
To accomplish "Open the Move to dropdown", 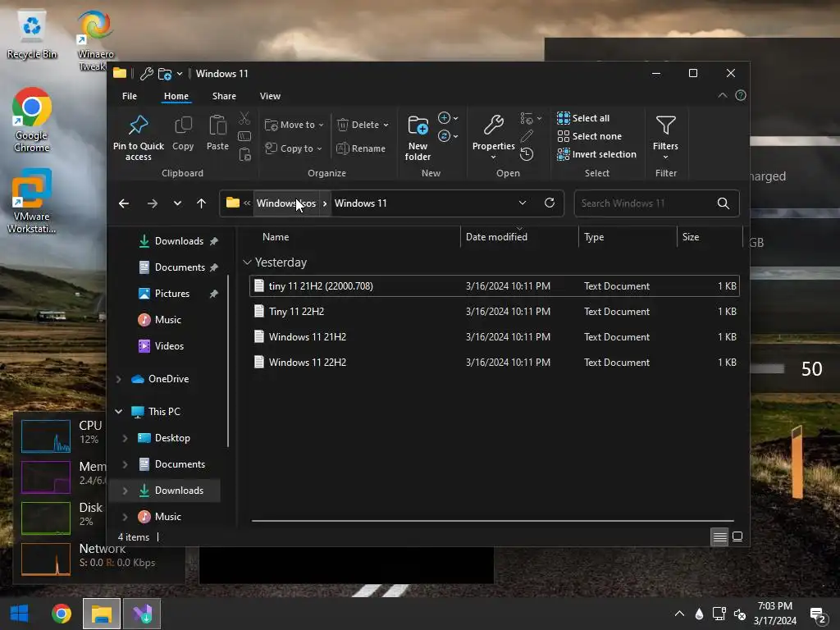I will coord(294,125).
